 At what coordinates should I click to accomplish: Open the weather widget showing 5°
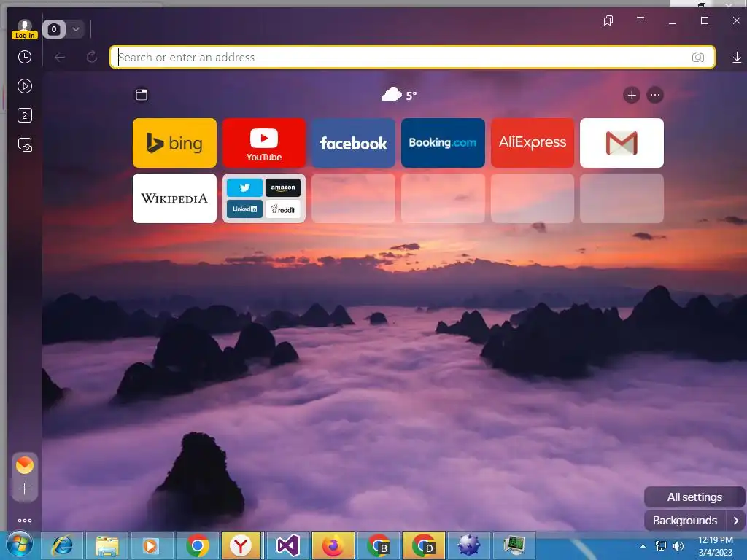pyautogui.click(x=399, y=95)
